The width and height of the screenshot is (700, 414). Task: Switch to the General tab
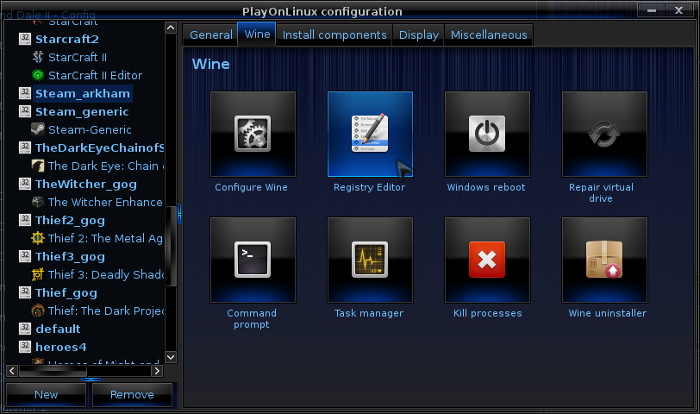tap(211, 35)
